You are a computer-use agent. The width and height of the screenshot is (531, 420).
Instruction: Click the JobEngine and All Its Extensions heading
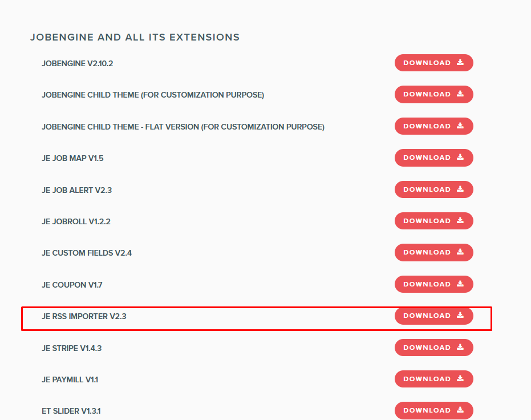pyautogui.click(x=135, y=38)
